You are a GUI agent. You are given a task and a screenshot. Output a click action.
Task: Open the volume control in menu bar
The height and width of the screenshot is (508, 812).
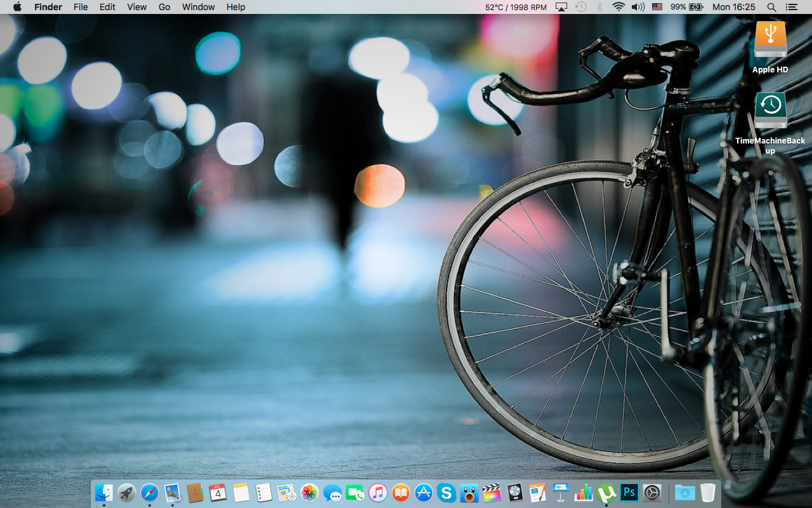pyautogui.click(x=638, y=7)
